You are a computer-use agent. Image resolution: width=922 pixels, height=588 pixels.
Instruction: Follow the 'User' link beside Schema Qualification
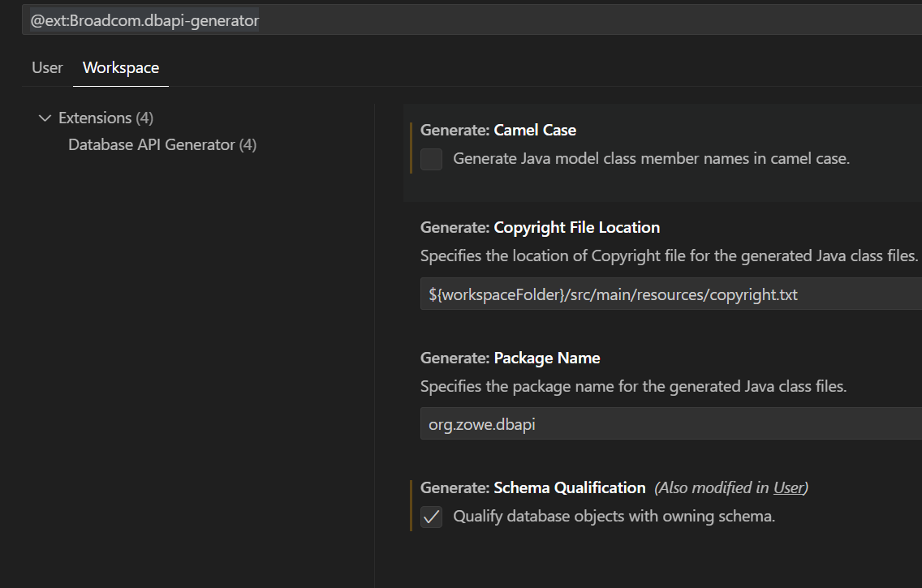788,488
